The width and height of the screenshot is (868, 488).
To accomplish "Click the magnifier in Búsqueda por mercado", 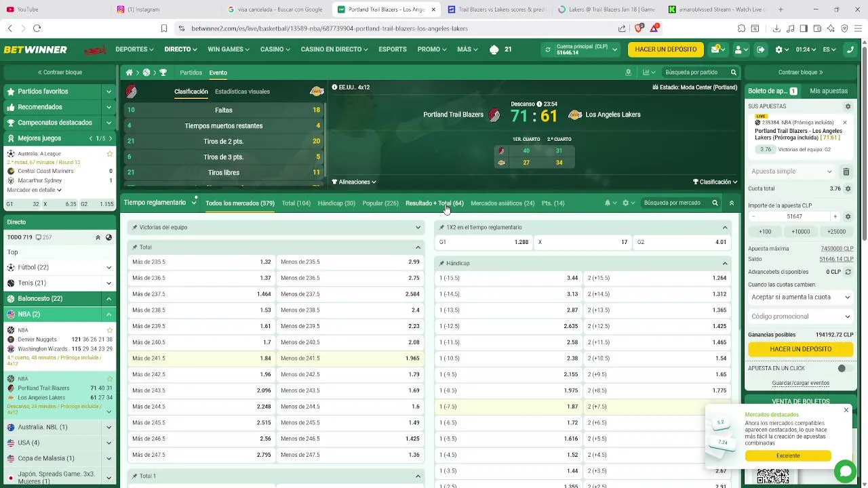I will [x=715, y=203].
